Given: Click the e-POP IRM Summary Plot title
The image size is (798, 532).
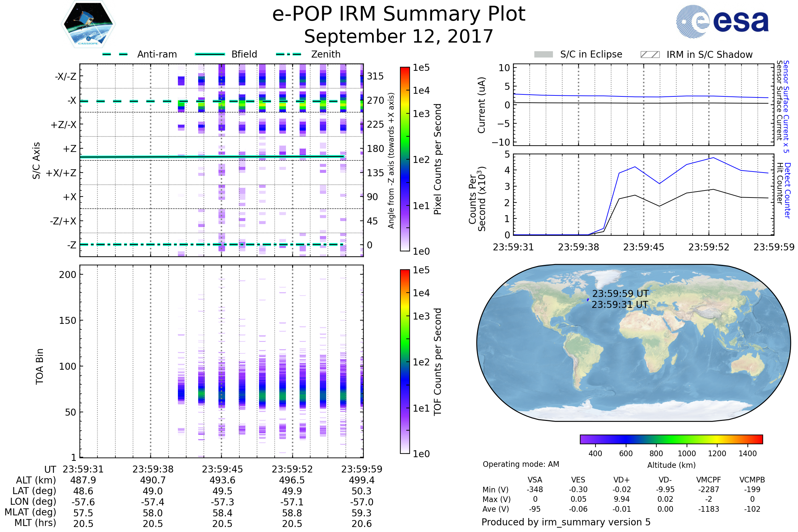Looking at the screenshot, I should pyautogui.click(x=399, y=14).
